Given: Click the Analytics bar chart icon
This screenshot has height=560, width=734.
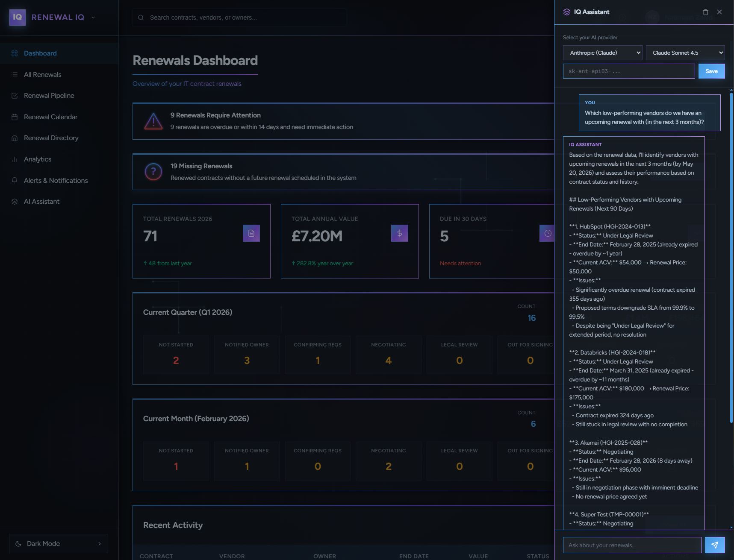Looking at the screenshot, I should coord(15,159).
